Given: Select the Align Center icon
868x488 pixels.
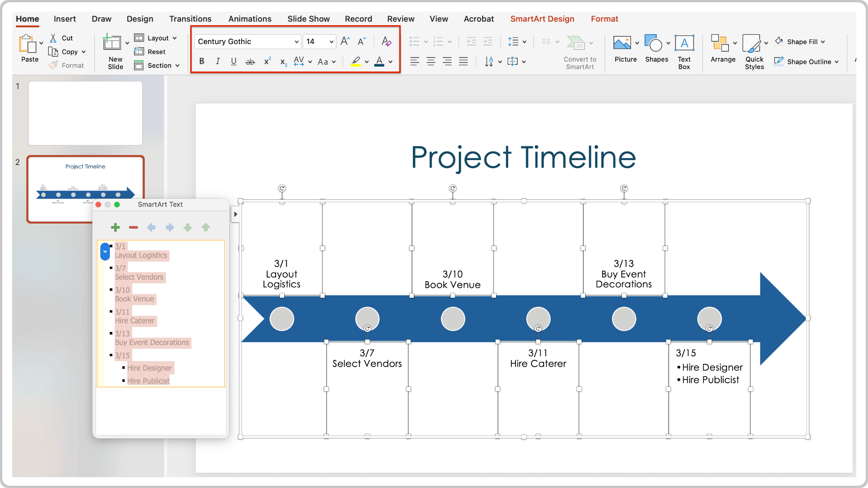Looking at the screenshot, I should coord(431,61).
